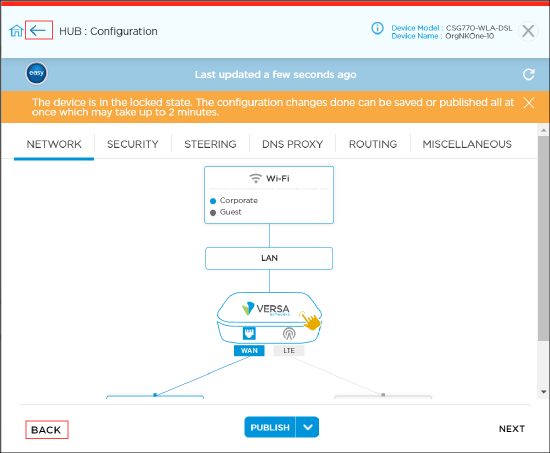Click the Device Model text
Image resolution: width=550 pixels, height=453 pixels.
[451, 28]
